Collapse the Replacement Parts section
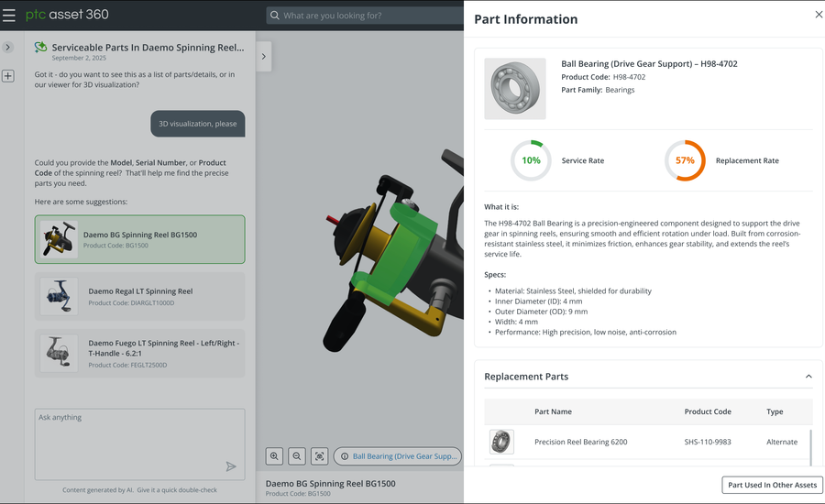825x504 pixels. pyautogui.click(x=808, y=377)
